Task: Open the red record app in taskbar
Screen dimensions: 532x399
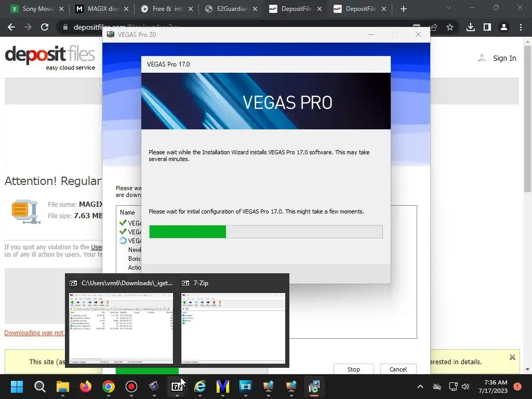Action: click(131, 387)
